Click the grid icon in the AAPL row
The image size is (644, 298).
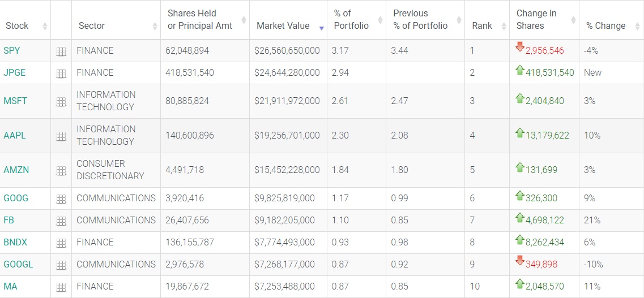pos(61,136)
